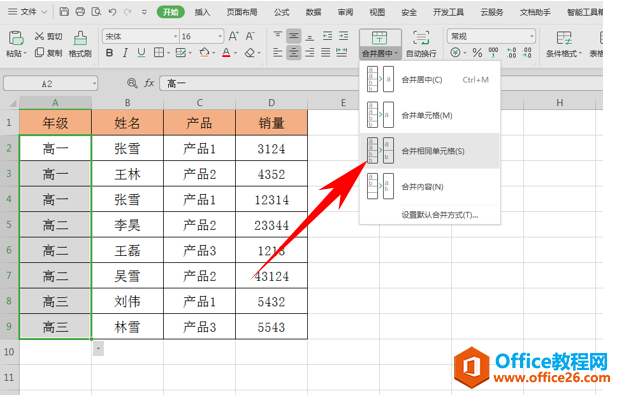The image size is (617, 395).
Task: Toggle horizontal center alignment
Action: coord(294,52)
